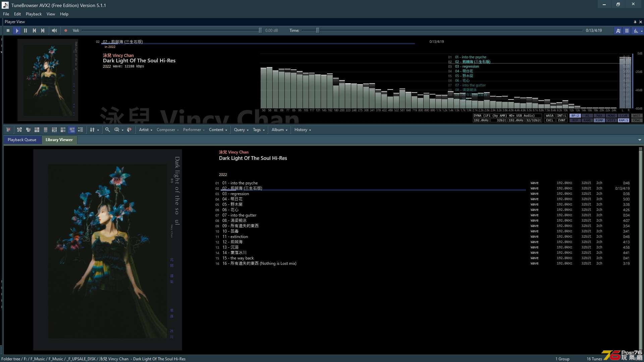Toggle the VST3 indicator

611,120
